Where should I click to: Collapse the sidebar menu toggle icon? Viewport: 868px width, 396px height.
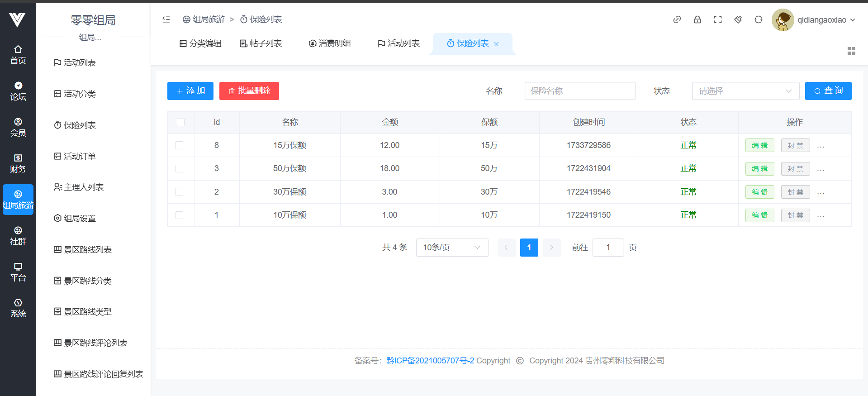(166, 19)
